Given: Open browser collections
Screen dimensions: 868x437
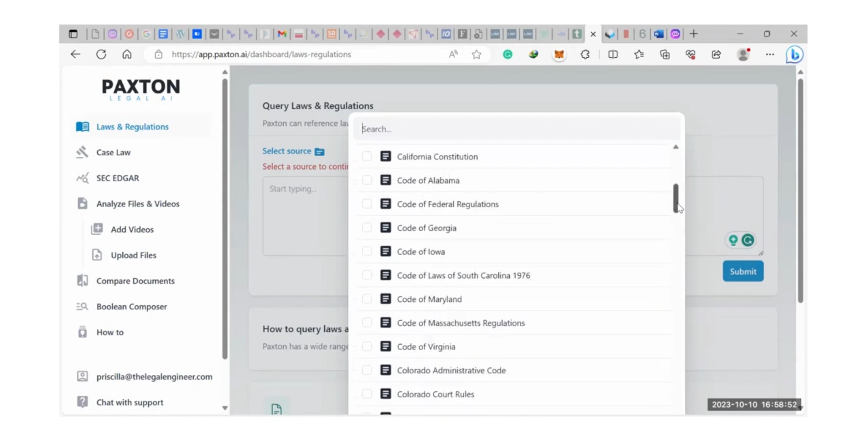Looking at the screenshot, I should [665, 55].
